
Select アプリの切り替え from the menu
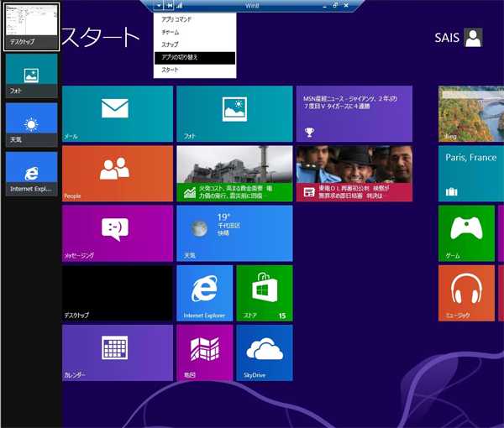[x=195, y=58]
